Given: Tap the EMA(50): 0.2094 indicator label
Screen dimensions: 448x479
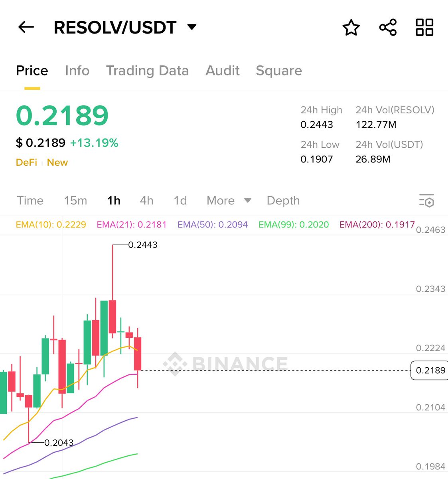Looking at the screenshot, I should pyautogui.click(x=213, y=225).
